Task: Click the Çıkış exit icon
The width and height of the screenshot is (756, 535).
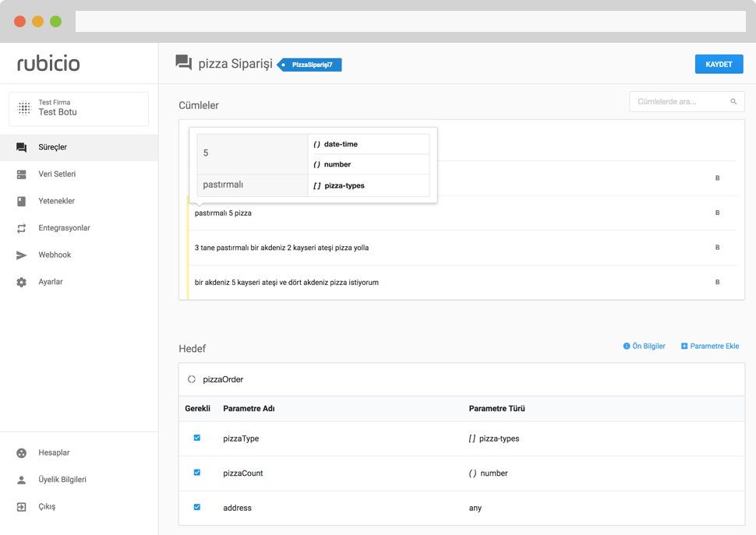Action: point(21,507)
